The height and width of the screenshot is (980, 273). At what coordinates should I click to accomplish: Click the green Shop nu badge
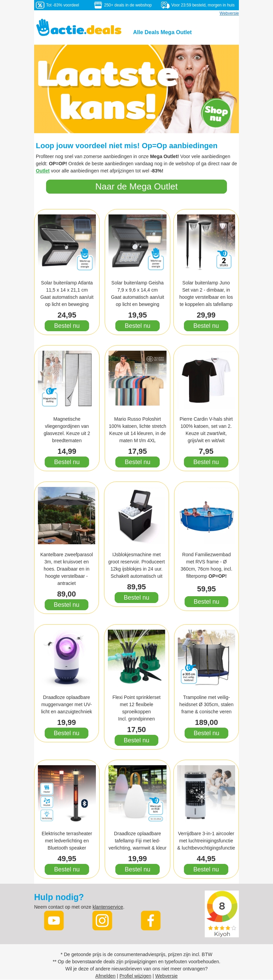[216, 113]
